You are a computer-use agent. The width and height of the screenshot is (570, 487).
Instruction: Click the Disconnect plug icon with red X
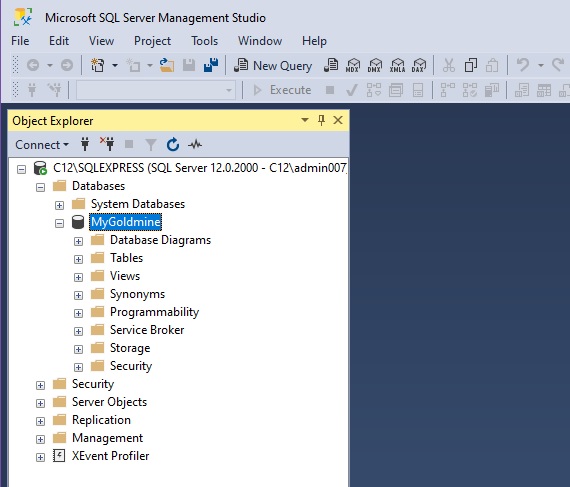tap(107, 144)
